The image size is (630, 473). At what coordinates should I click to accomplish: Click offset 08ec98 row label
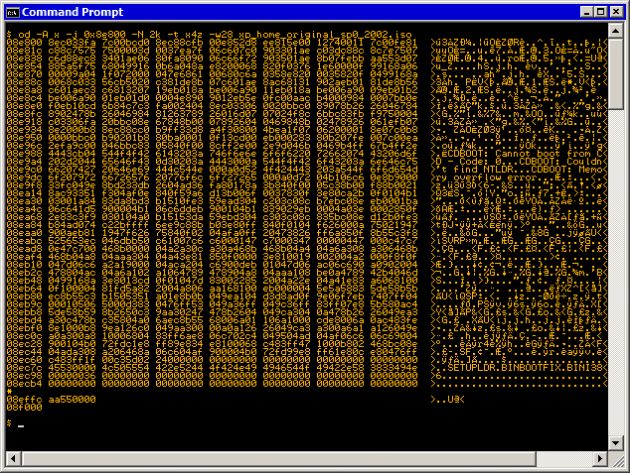[x=24, y=375]
